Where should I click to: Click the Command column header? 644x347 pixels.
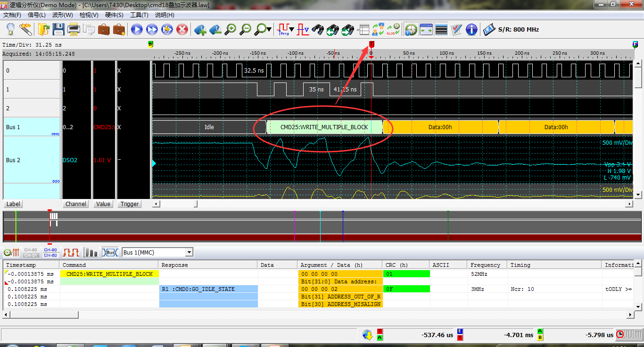tap(109, 265)
